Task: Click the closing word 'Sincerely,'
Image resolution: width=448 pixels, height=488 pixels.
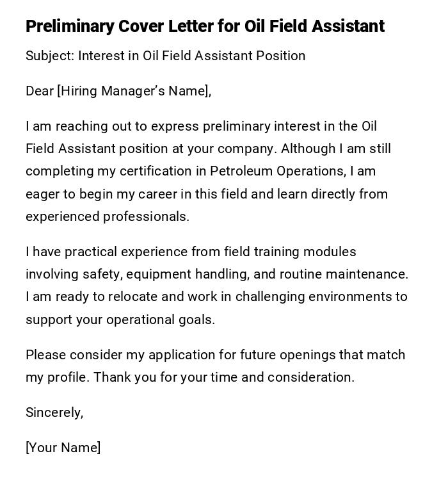Action: [x=54, y=412]
